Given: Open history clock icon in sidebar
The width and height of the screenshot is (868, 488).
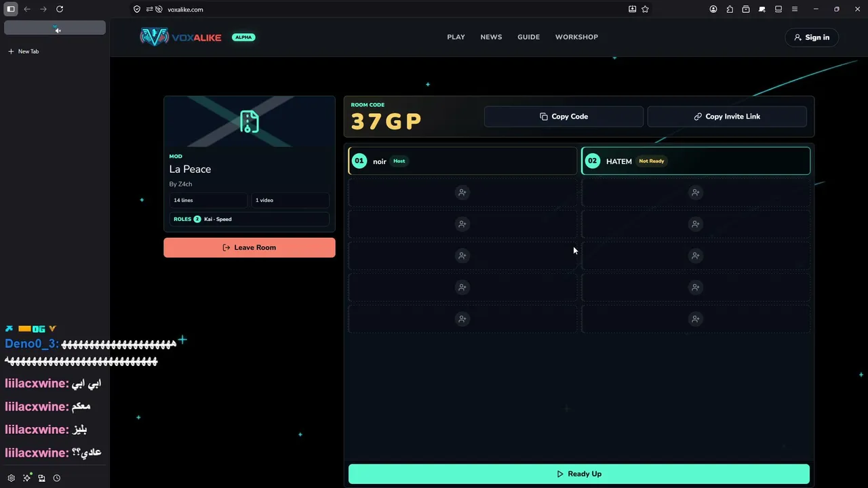Looking at the screenshot, I should coord(57,478).
